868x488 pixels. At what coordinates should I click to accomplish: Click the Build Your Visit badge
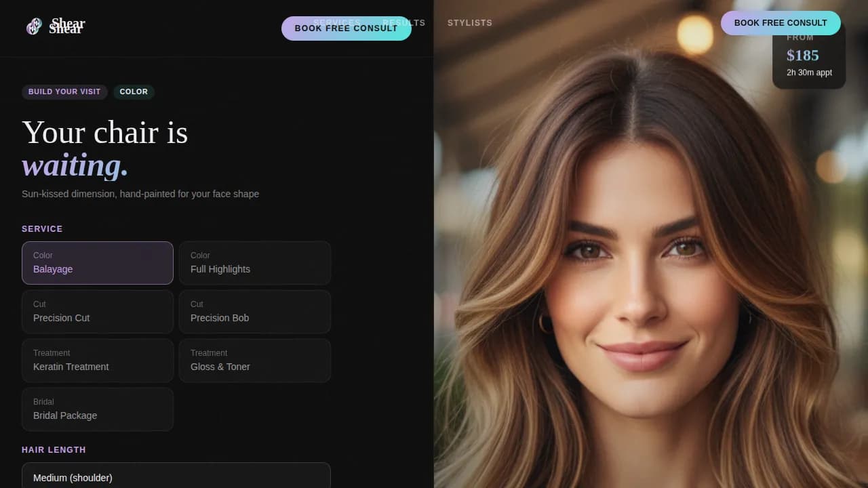click(64, 91)
